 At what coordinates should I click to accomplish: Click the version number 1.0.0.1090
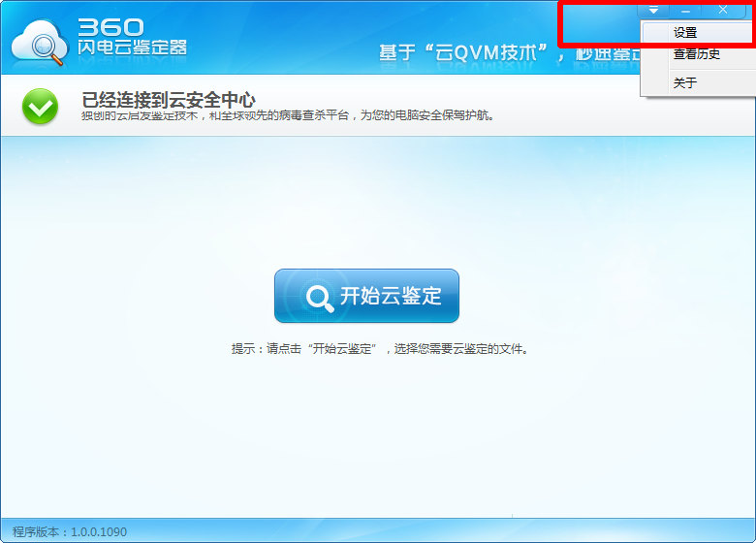pyautogui.click(x=99, y=532)
